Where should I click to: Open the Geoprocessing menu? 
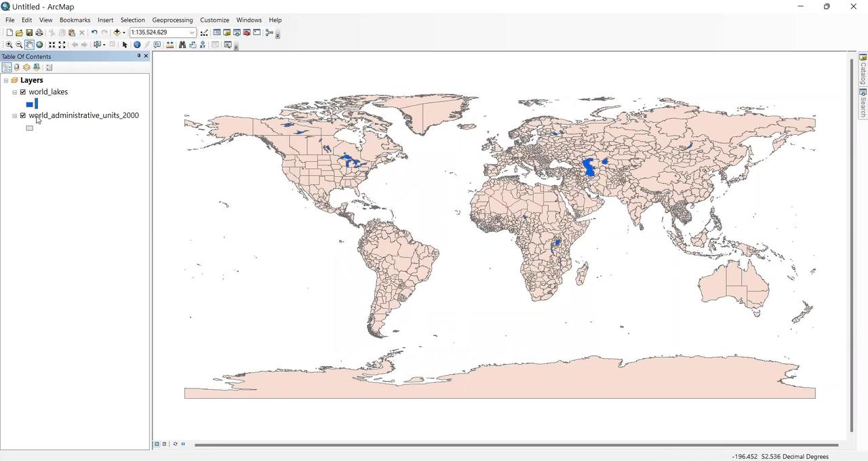coord(172,20)
